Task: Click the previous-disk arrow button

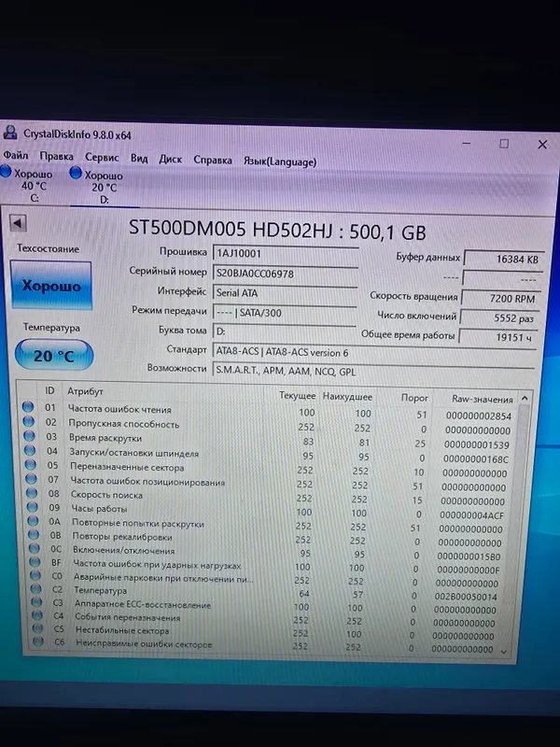Action: pos(18,222)
